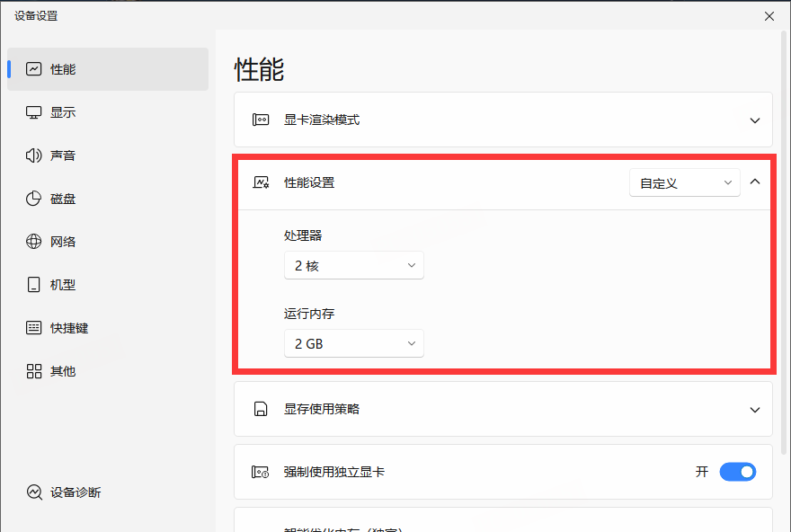Click the 快捷键 keyboard icon

click(34, 328)
